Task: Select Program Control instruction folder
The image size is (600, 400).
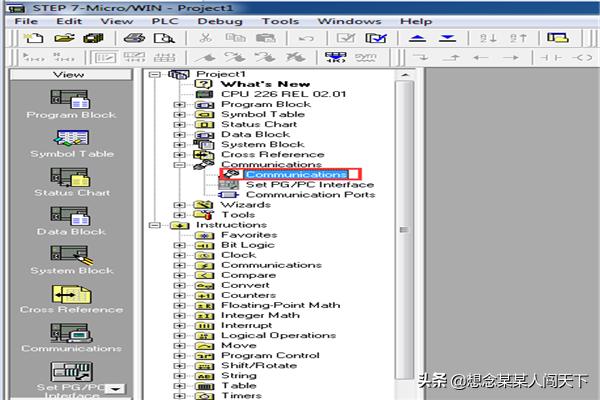Action: pos(270,356)
